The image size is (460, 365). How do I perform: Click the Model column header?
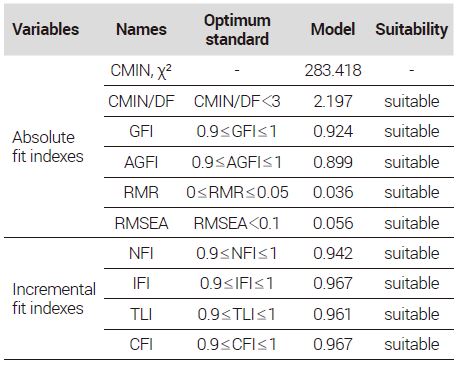(x=333, y=29)
